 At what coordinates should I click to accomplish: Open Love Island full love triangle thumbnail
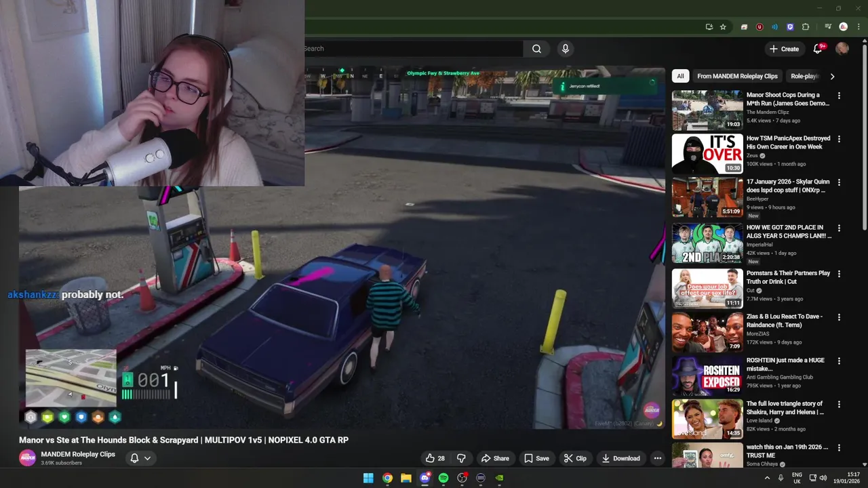click(x=707, y=419)
